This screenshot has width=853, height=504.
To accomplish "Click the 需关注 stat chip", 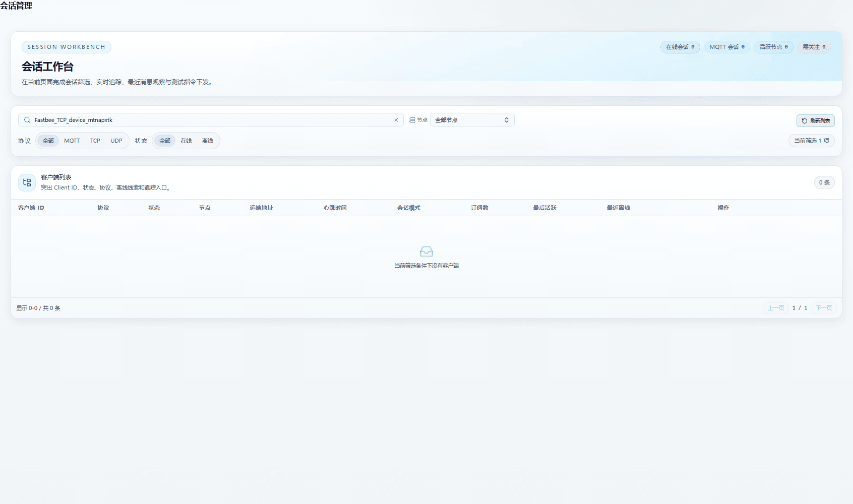I will click(814, 47).
